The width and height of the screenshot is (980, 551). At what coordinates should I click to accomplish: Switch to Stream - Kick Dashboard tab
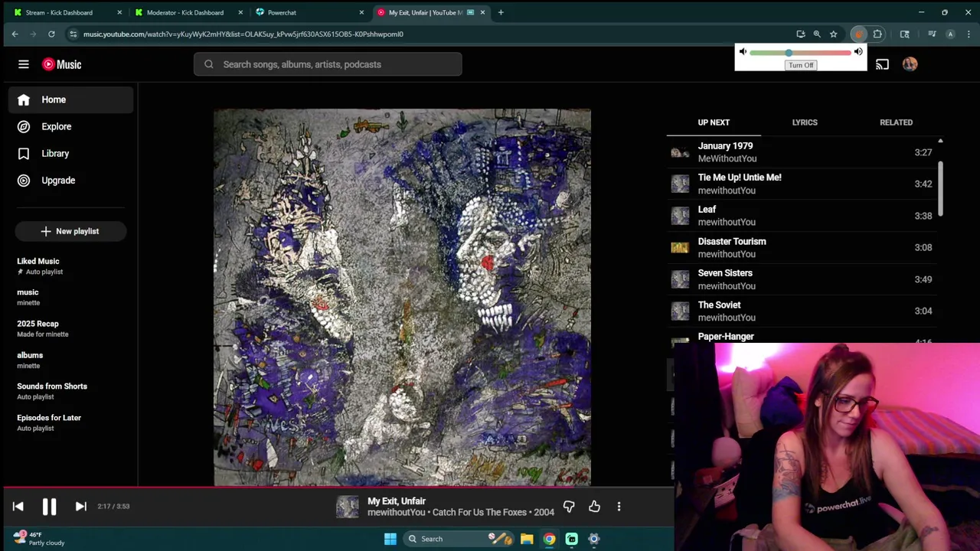point(67,12)
